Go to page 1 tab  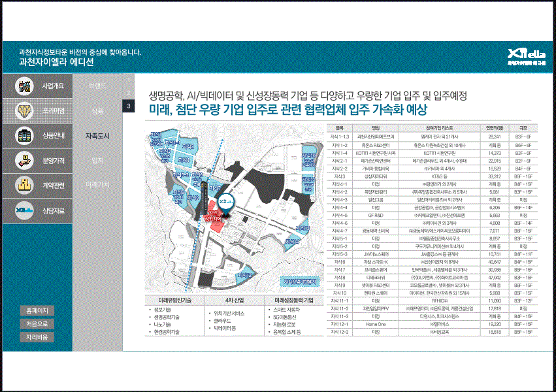(x=129, y=80)
